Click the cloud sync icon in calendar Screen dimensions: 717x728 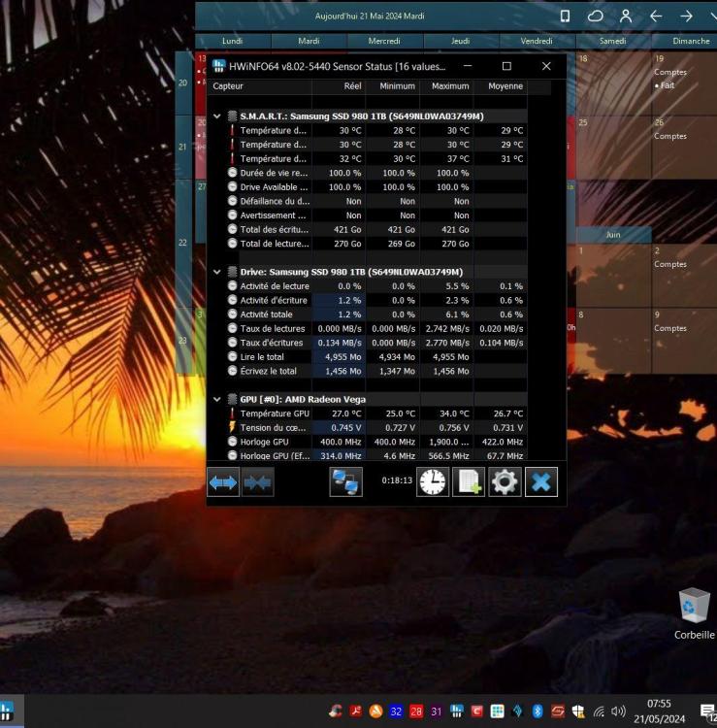click(x=595, y=17)
